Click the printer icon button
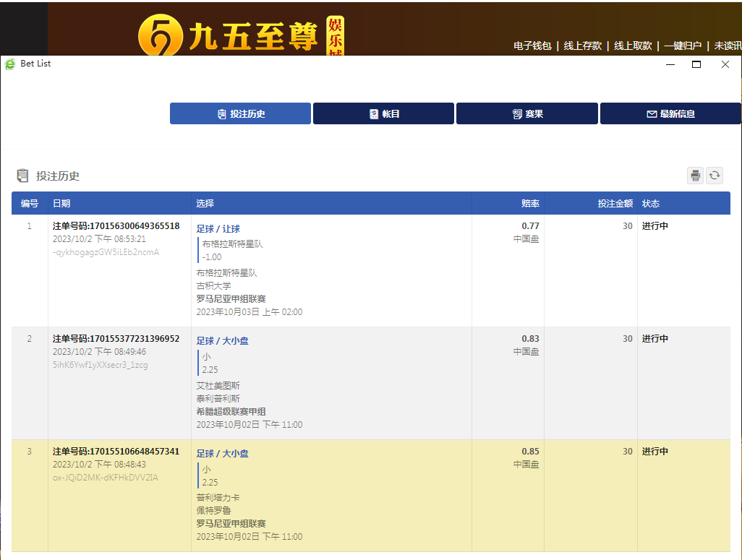Screen dimensions: 742x560 coord(695,176)
